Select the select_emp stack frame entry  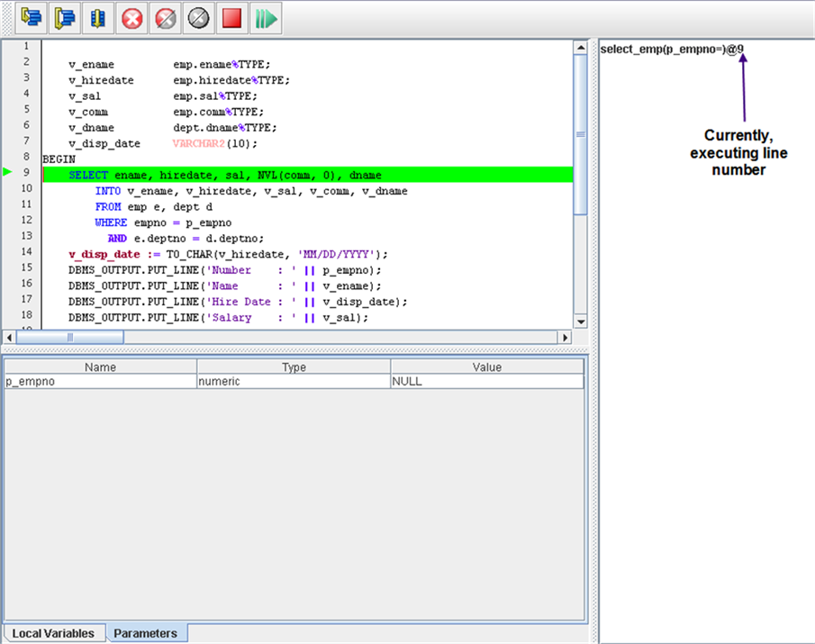coord(672,49)
